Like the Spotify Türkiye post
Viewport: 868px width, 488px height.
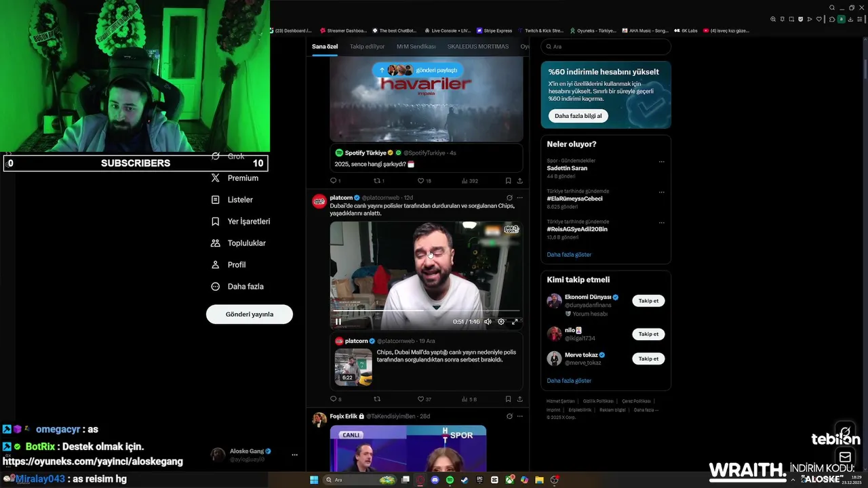[424, 181]
